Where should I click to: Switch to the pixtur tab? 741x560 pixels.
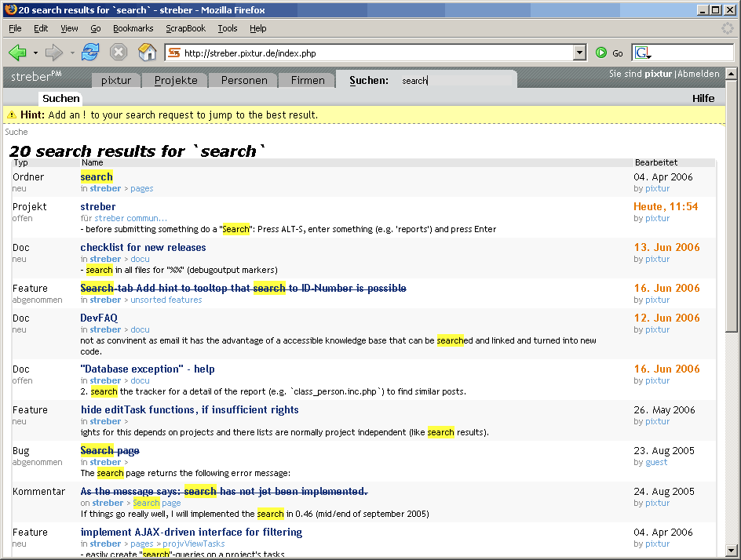[x=116, y=80]
